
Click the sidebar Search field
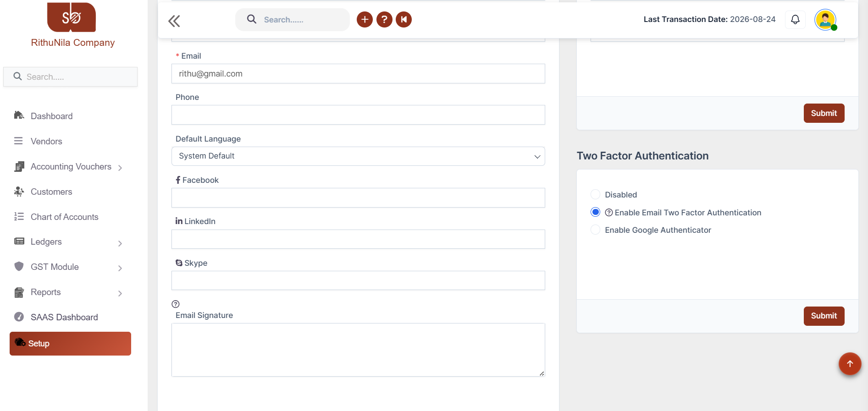click(x=70, y=77)
